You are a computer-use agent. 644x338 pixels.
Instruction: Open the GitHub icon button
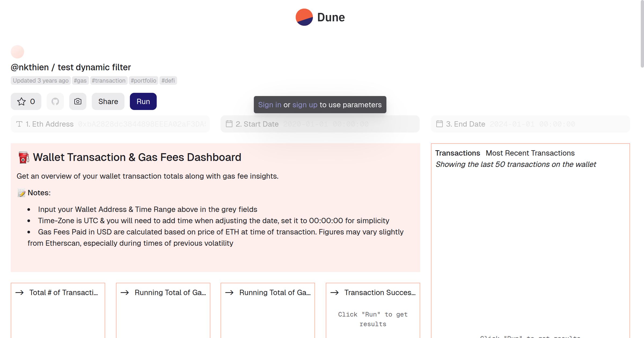coord(55,101)
